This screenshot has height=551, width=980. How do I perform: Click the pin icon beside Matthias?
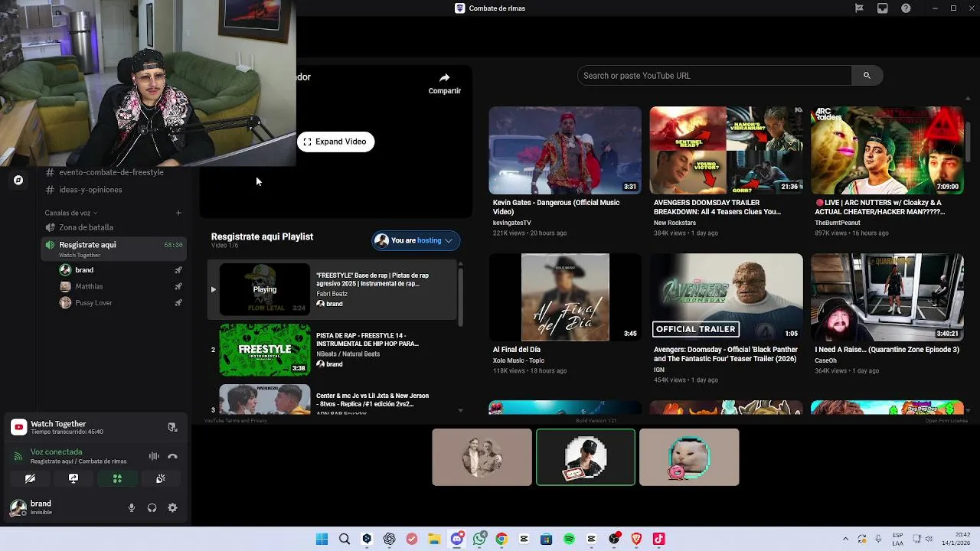click(x=178, y=286)
